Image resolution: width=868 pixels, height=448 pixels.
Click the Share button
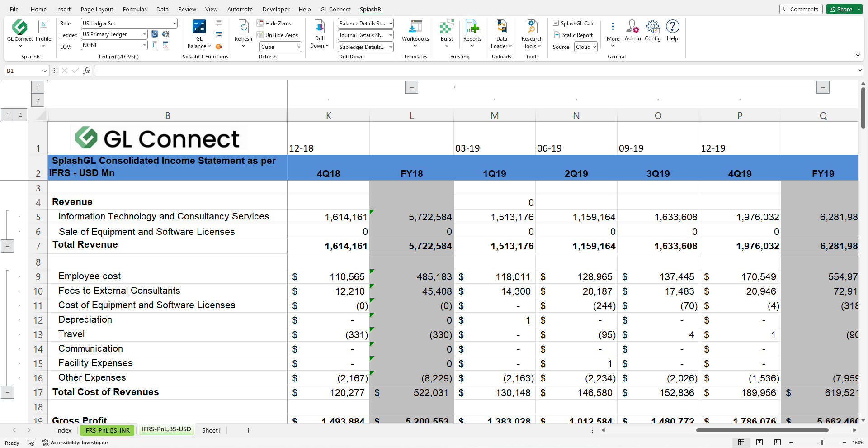(x=841, y=9)
